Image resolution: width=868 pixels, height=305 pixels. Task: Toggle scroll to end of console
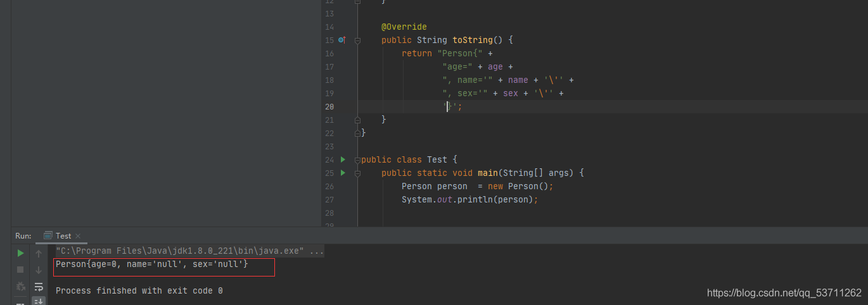(x=39, y=301)
